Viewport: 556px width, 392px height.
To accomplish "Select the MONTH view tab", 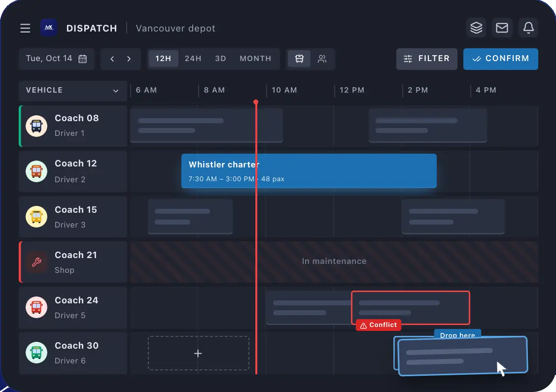I will 255,59.
